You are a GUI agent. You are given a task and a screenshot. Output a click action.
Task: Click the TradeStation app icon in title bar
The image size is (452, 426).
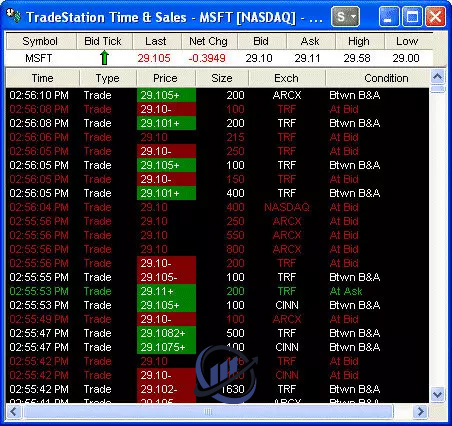click(13, 16)
